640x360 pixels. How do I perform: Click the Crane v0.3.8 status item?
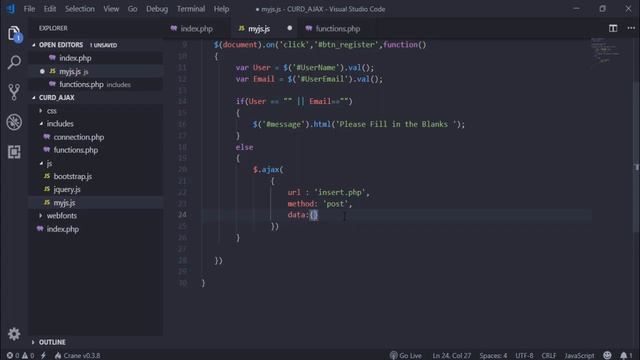click(77, 356)
